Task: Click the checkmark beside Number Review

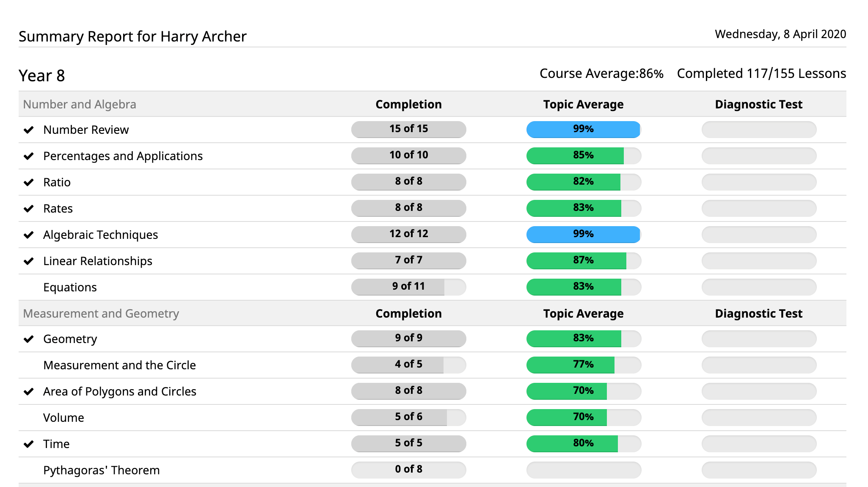Action: click(x=29, y=130)
